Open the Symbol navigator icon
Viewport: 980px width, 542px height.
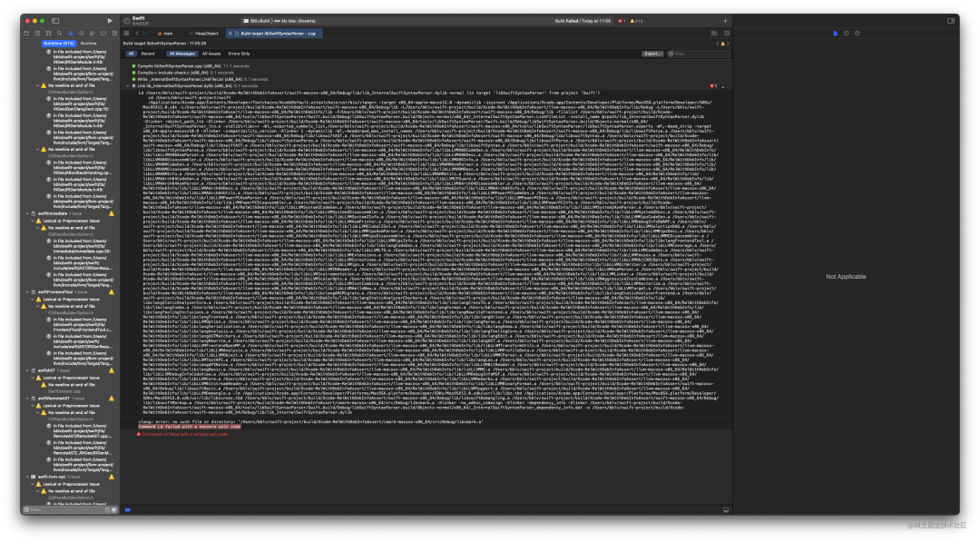(48, 33)
